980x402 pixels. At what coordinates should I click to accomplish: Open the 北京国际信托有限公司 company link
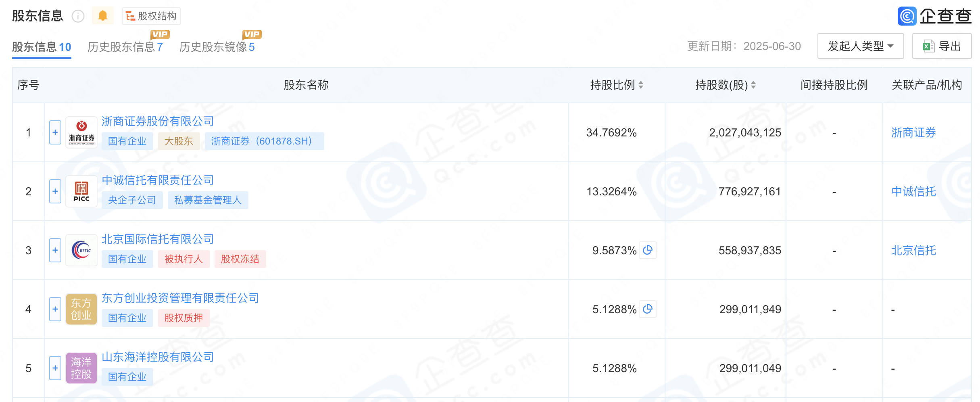[158, 239]
